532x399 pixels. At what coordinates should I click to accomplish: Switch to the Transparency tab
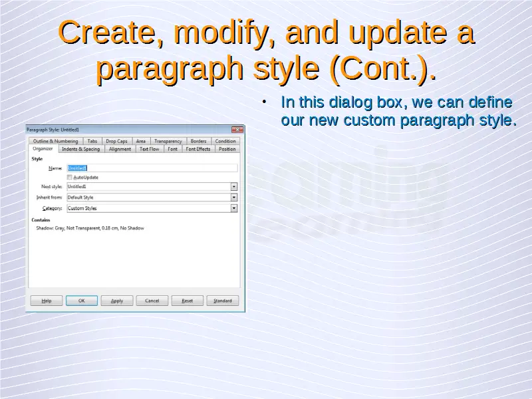[x=168, y=141]
